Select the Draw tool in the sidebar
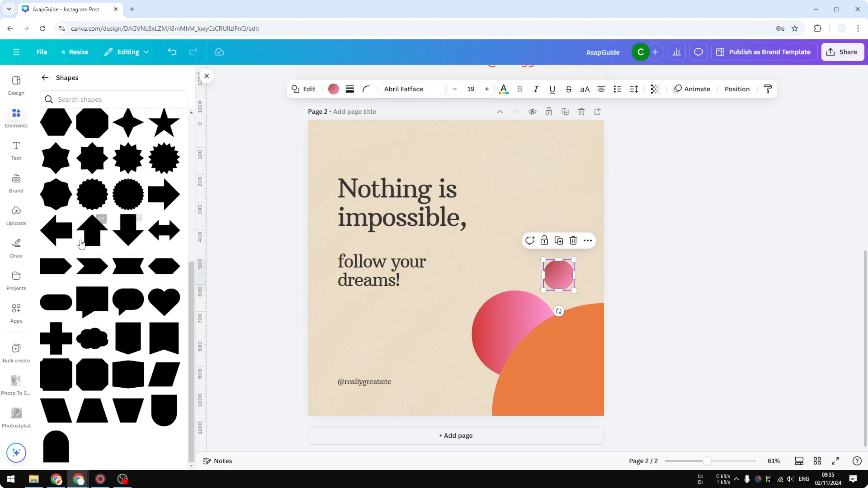 [16, 248]
